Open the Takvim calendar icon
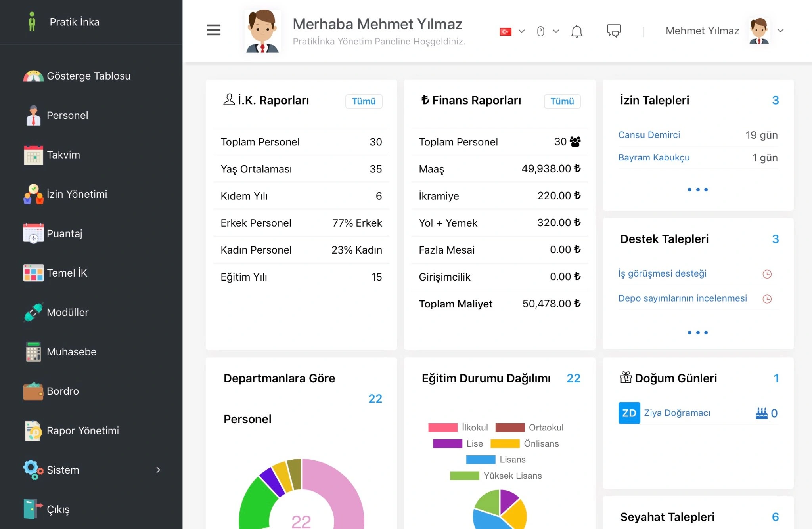Image resolution: width=812 pixels, height=529 pixels. (33, 155)
